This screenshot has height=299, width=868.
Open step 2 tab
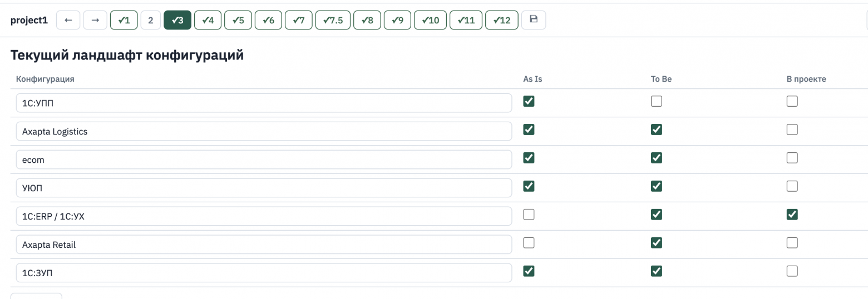[x=150, y=20]
